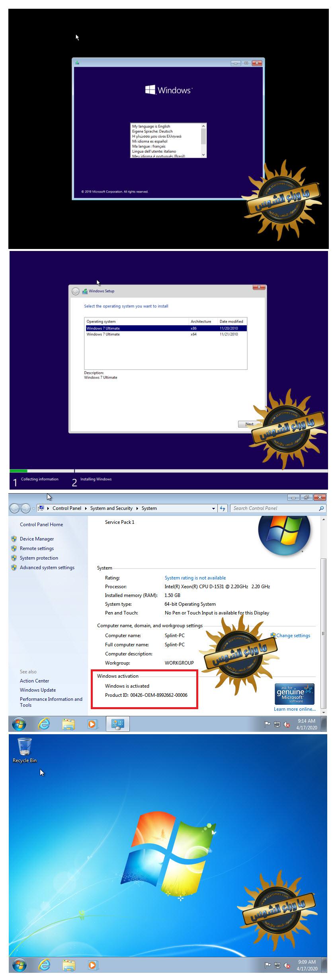Click "Learn more online..." link
The width and height of the screenshot is (336, 980).
(x=295, y=709)
